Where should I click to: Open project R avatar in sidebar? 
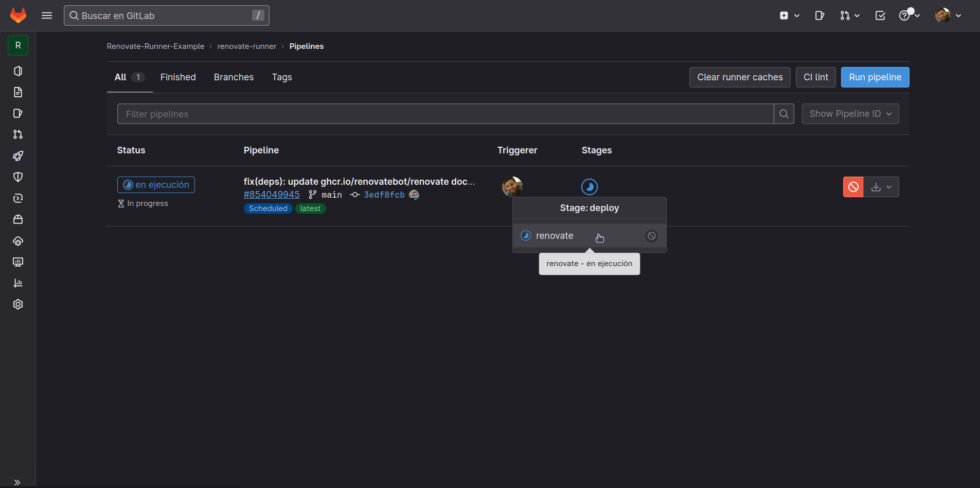click(x=18, y=45)
